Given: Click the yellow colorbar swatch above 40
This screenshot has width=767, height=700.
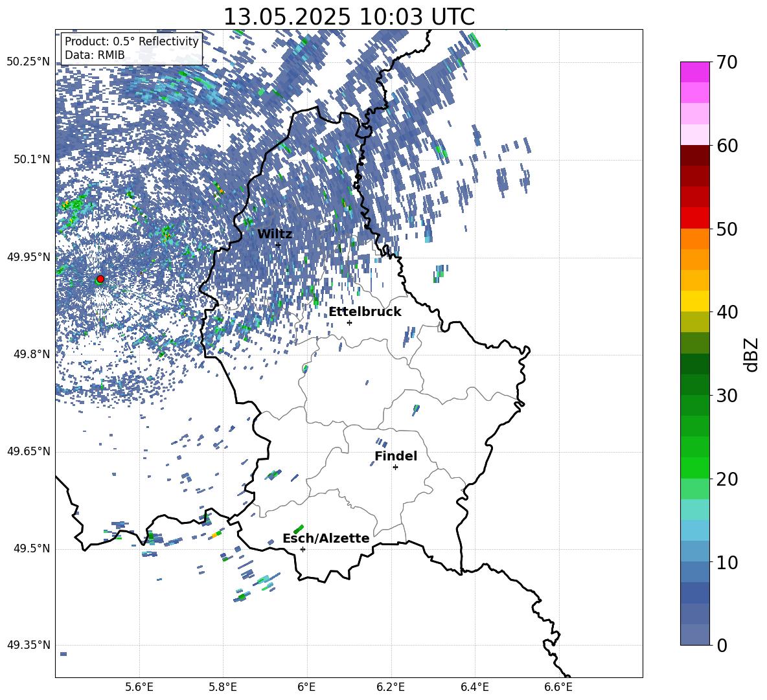Looking at the screenshot, I should point(694,301).
